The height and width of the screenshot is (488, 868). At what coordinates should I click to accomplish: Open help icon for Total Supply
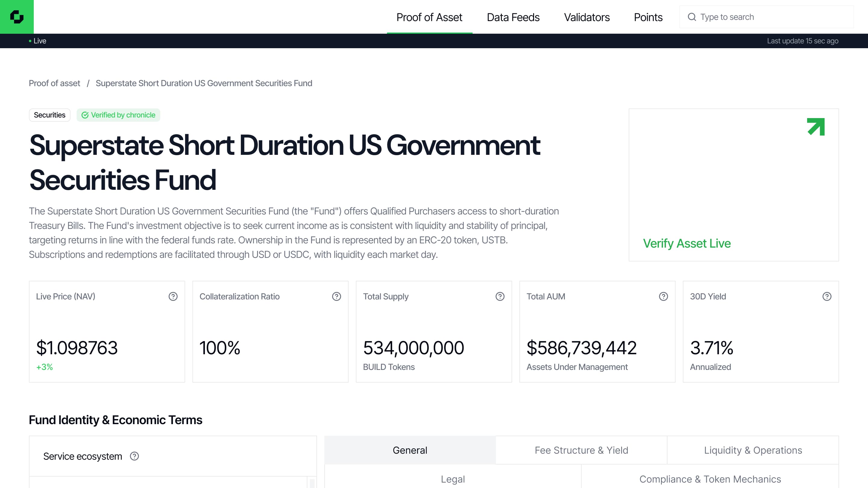click(x=500, y=296)
